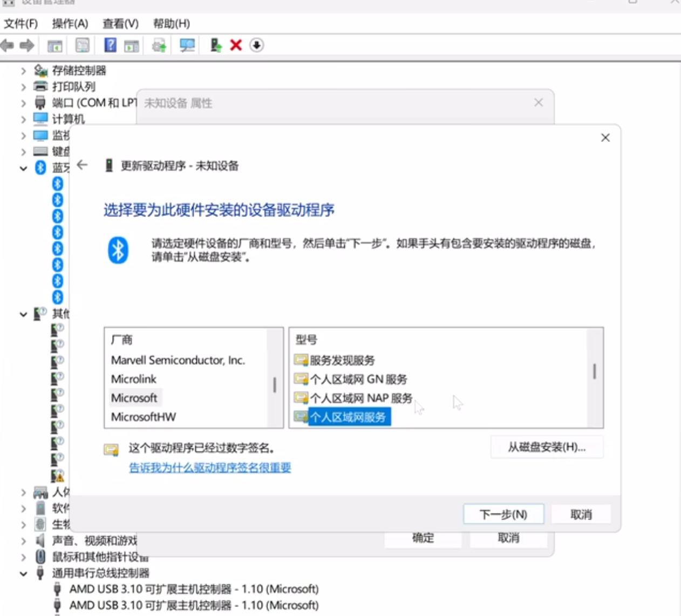Select the highlighted 个人区域网服务 model

click(349, 417)
